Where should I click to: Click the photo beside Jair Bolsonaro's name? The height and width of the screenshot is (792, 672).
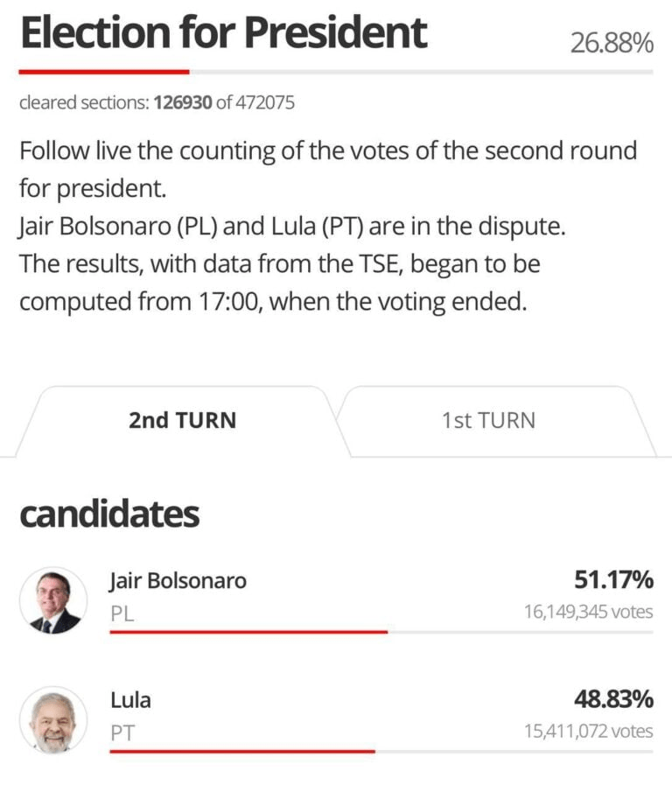[x=53, y=600]
